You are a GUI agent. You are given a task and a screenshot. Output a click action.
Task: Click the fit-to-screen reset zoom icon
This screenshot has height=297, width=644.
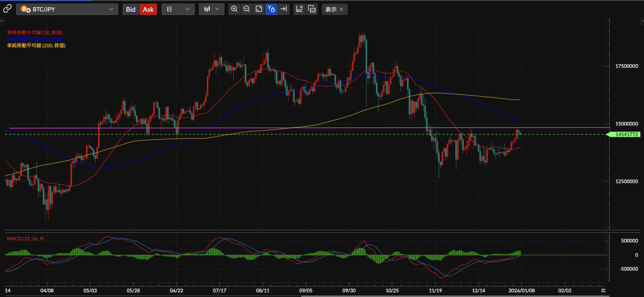click(259, 9)
